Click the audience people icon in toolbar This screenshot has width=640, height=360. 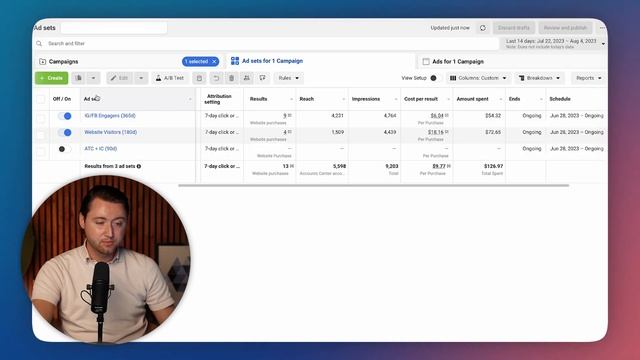[247, 78]
